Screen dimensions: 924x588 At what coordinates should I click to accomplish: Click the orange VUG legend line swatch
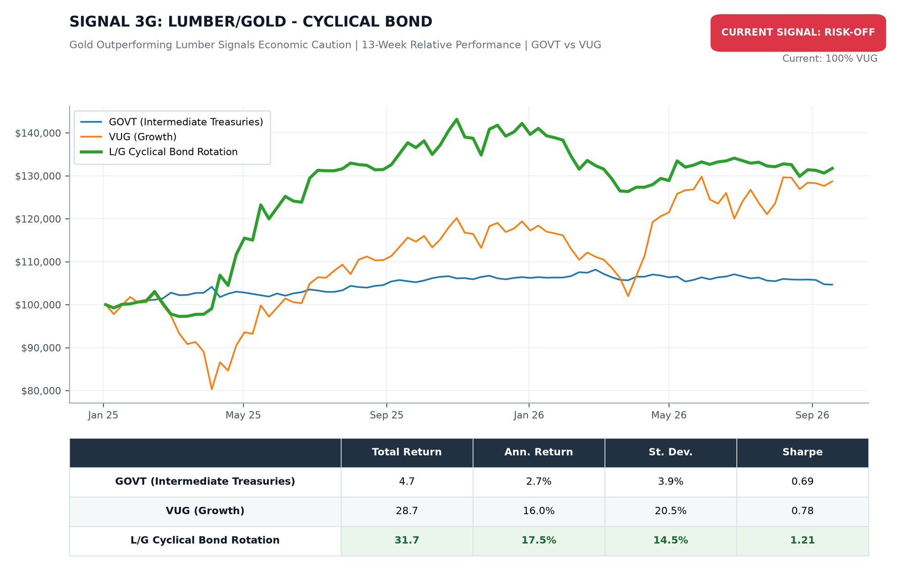point(91,137)
